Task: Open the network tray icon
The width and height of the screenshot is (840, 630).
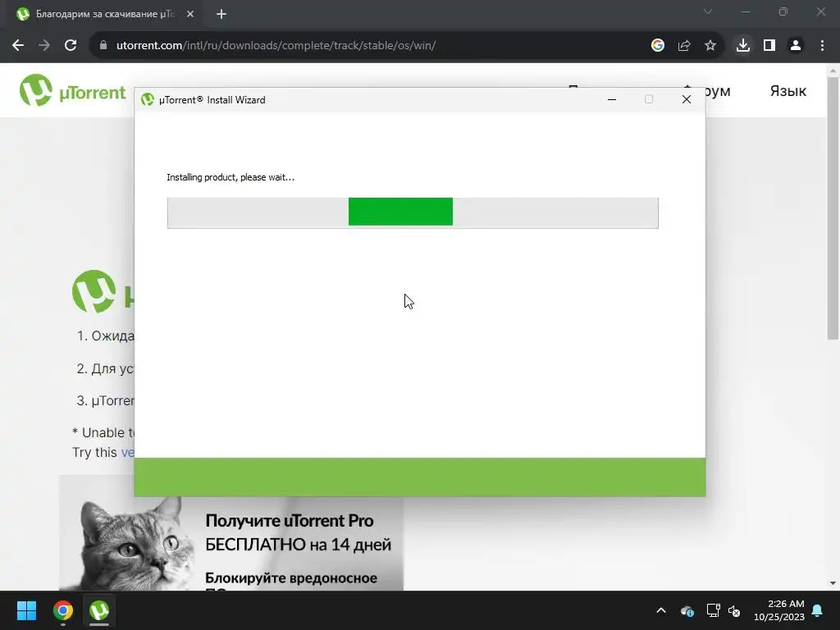Action: coord(713,610)
